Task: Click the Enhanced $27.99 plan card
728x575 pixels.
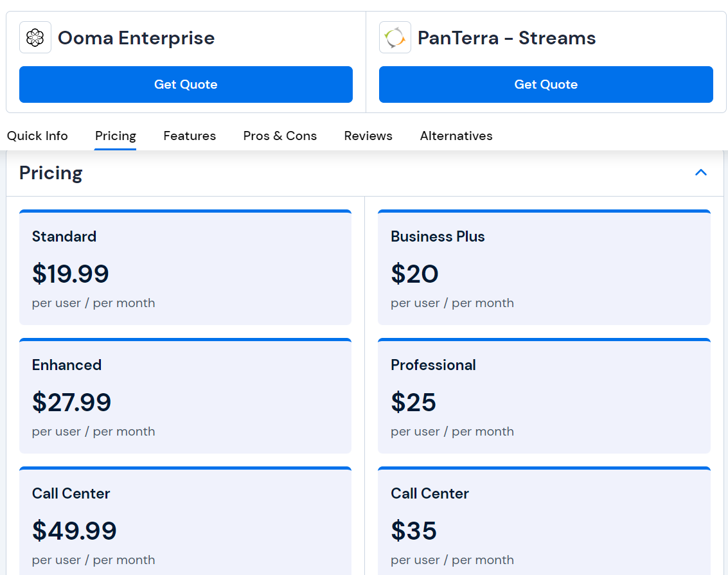Action: pyautogui.click(x=186, y=395)
